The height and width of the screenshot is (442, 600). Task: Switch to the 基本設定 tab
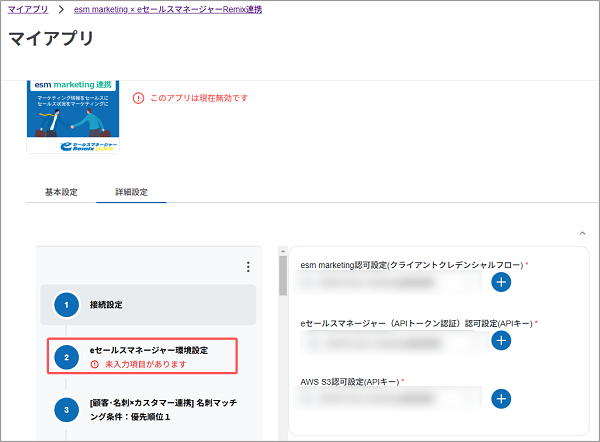click(x=61, y=192)
